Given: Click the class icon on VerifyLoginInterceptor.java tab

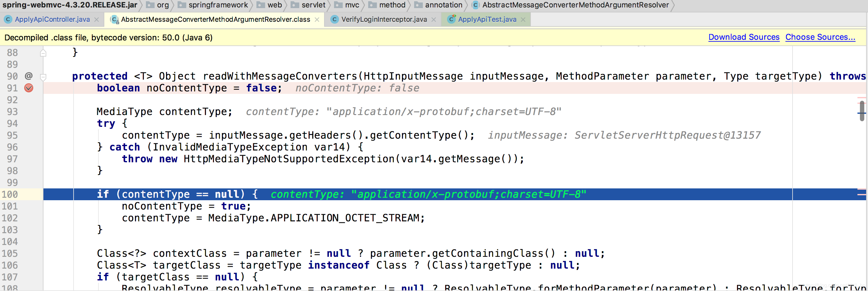Looking at the screenshot, I should [334, 20].
